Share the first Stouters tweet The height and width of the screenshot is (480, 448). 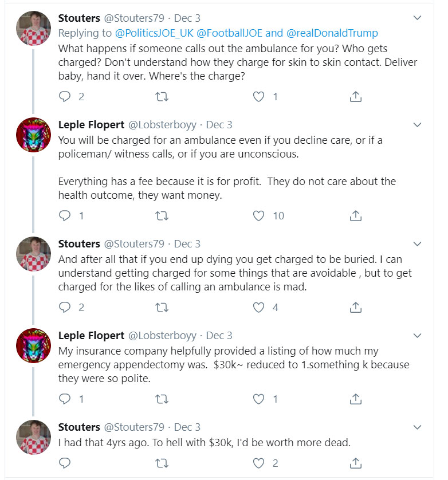(355, 97)
